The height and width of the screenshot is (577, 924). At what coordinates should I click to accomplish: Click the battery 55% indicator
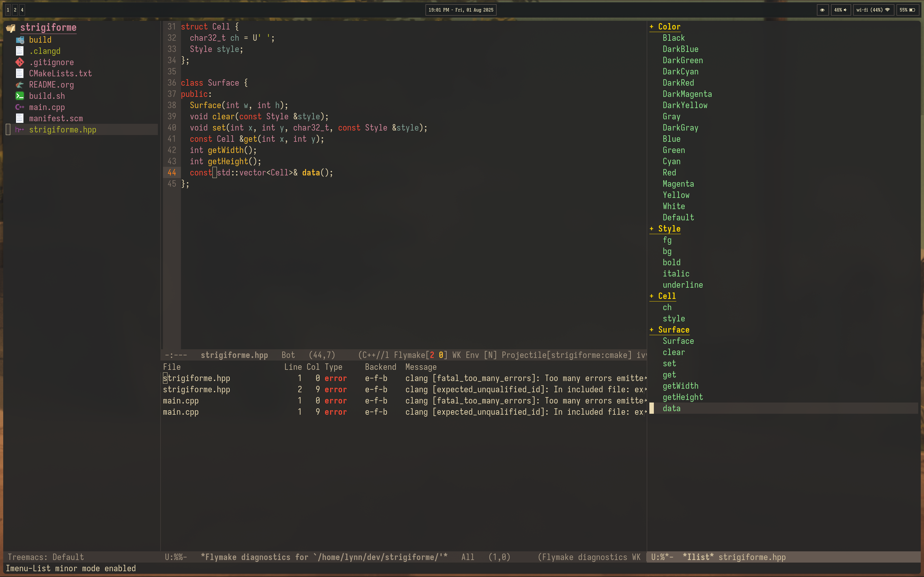pyautogui.click(x=908, y=10)
